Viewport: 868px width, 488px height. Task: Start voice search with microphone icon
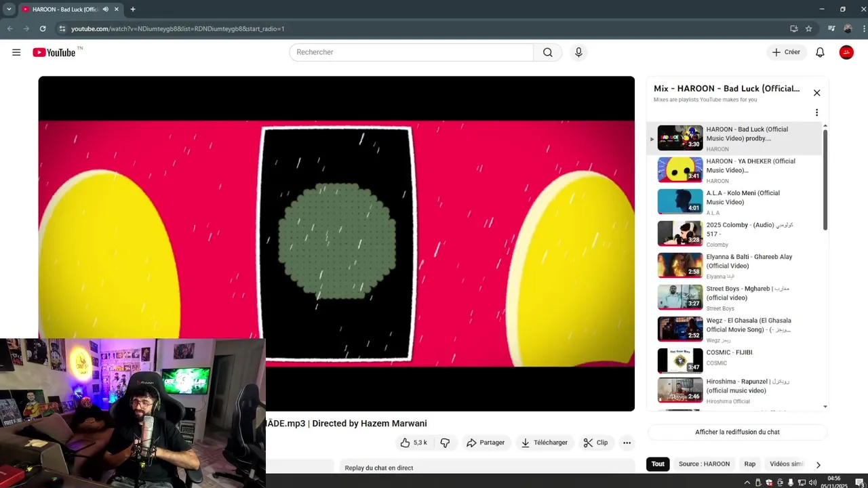(x=578, y=52)
